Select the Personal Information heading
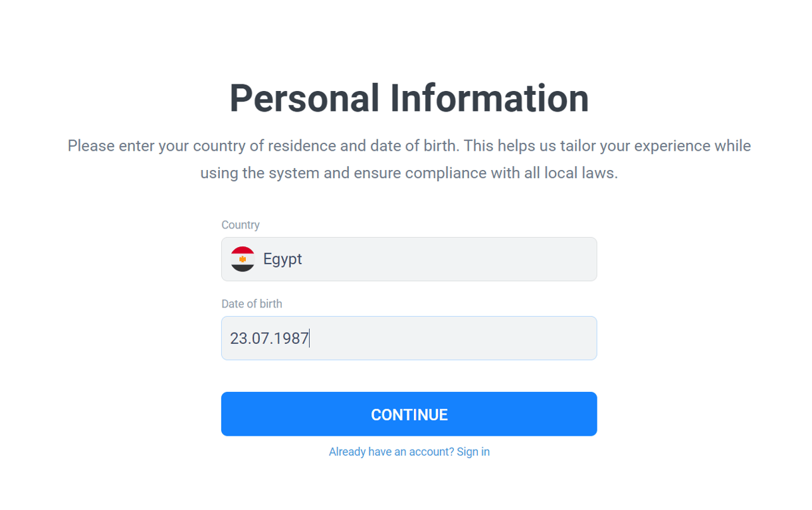Image resolution: width=812 pixels, height=510 pixels. (x=409, y=98)
